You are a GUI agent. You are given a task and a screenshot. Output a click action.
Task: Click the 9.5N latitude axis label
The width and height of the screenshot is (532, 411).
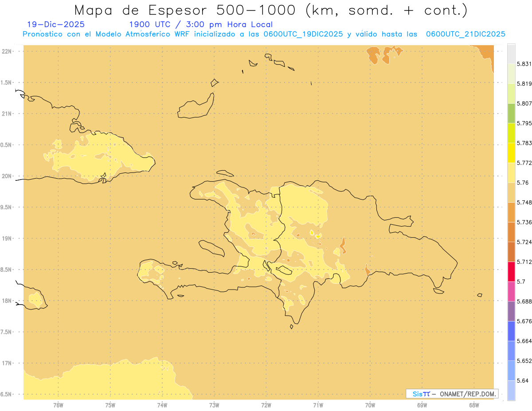pos(6,207)
